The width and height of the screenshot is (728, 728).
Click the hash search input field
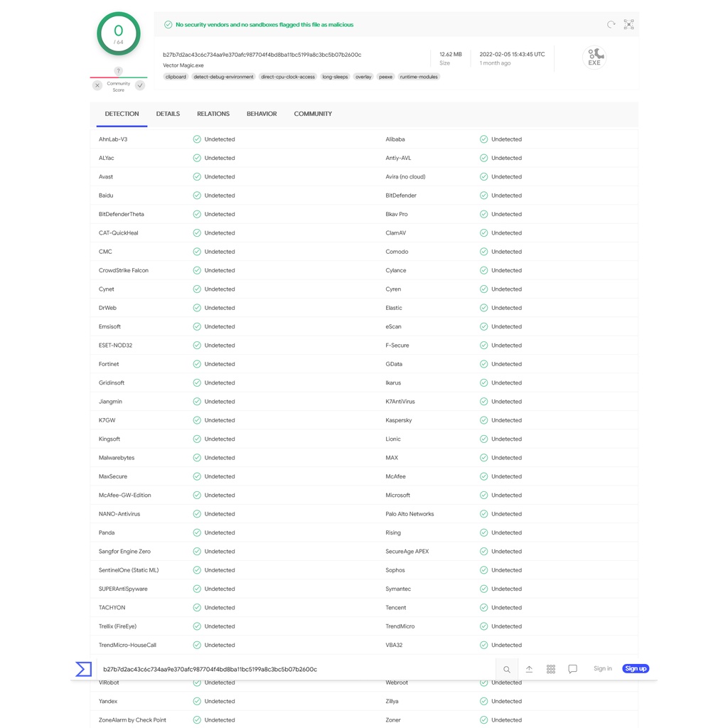296,669
